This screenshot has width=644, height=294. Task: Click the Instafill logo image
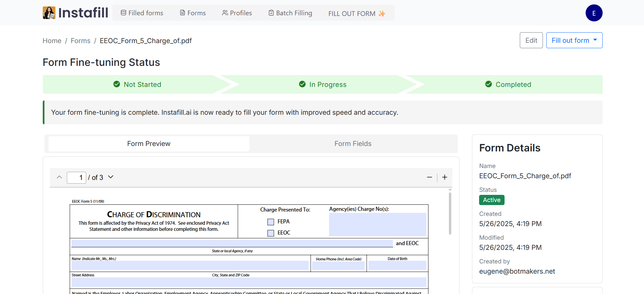point(49,13)
